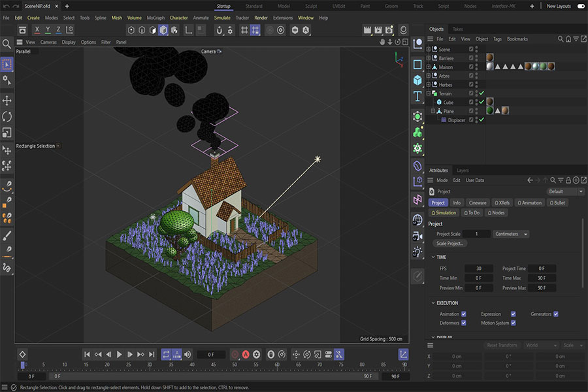588x392 pixels.
Task: Expand the Scene object in tree
Action: click(x=428, y=49)
